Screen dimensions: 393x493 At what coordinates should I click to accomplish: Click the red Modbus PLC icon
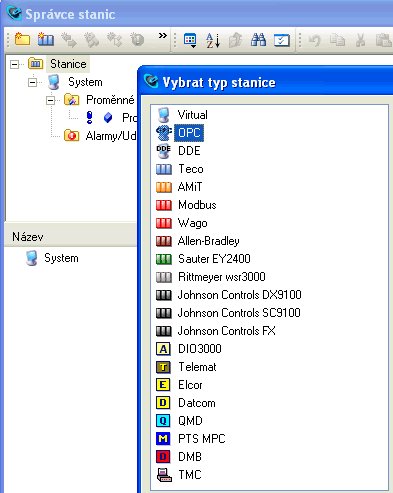164,205
